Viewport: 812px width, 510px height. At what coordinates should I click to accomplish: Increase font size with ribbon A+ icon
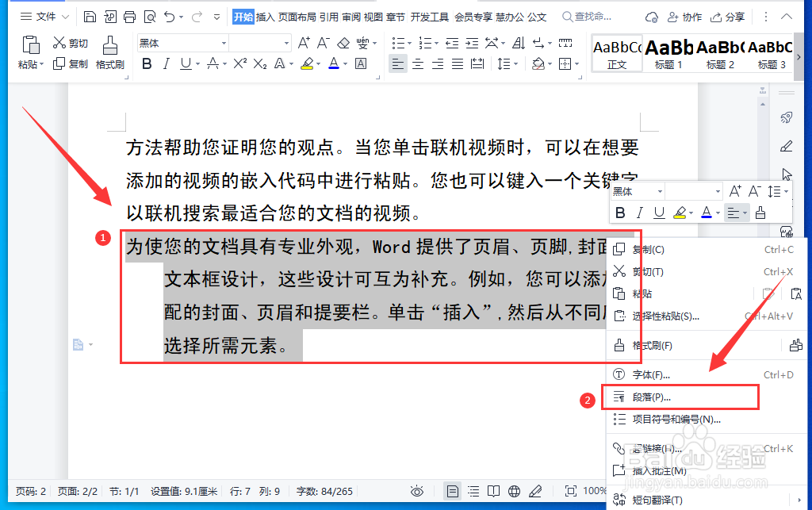304,43
